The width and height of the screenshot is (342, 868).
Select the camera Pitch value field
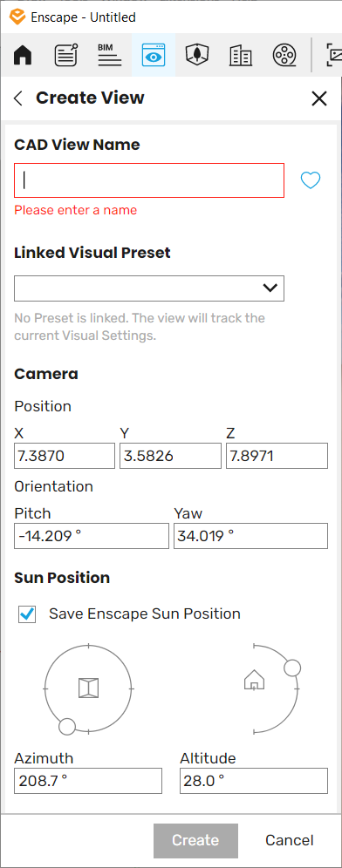pyautogui.click(x=92, y=536)
